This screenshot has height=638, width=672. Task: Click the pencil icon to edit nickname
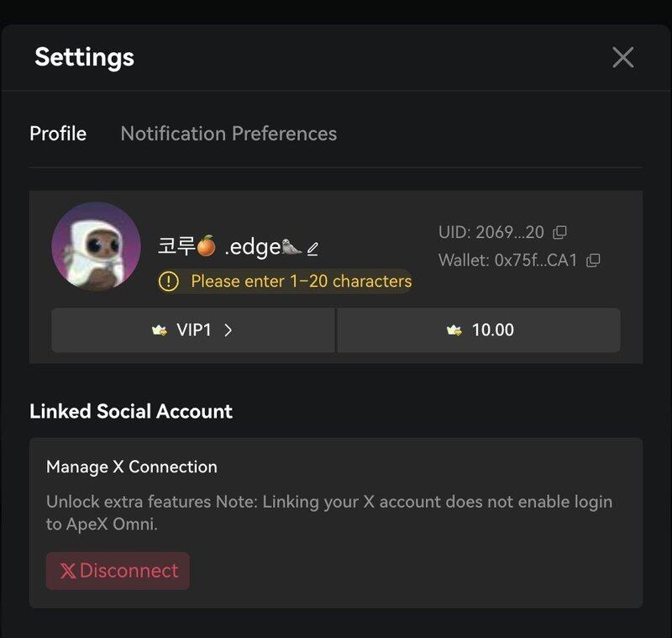coord(312,249)
